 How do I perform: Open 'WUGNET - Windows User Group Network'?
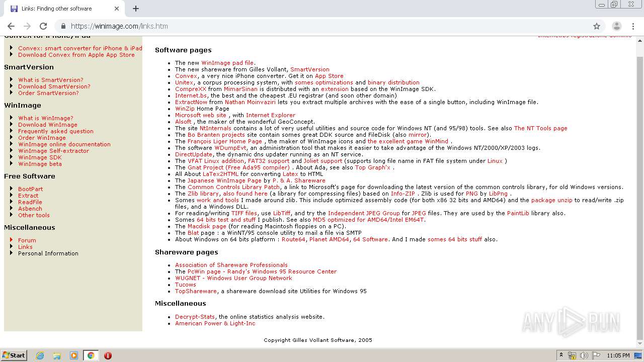click(x=233, y=278)
